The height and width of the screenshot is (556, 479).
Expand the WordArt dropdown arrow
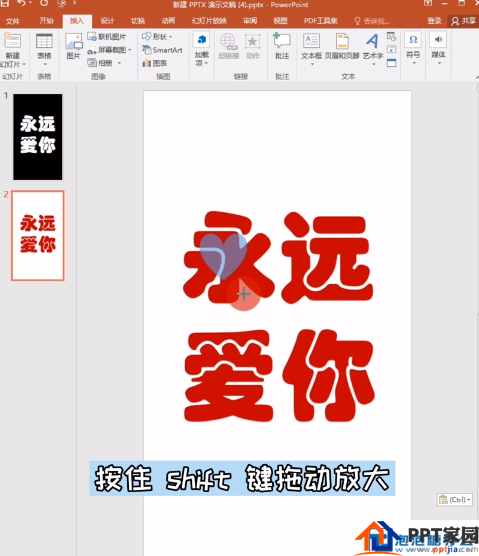(374, 65)
